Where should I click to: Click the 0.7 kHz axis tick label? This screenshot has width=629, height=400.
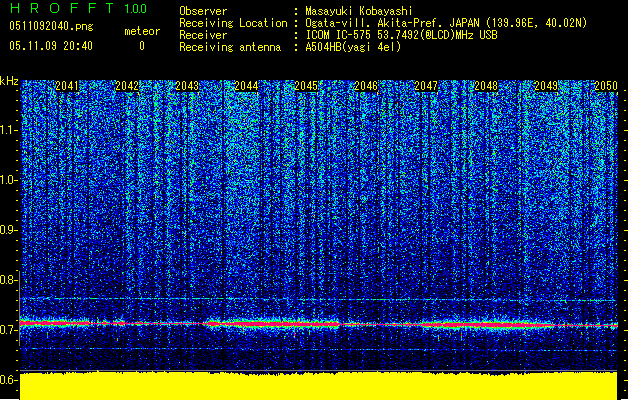(x=8, y=330)
